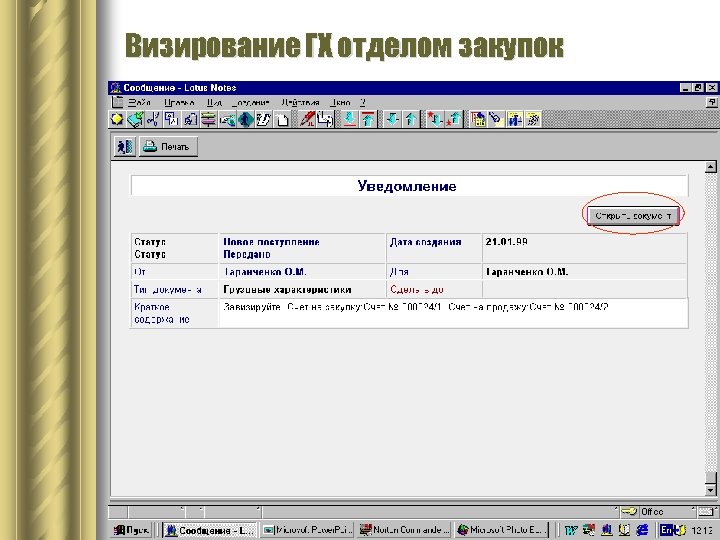720x540 pixels.
Task: Click the scissors cut icon
Action: pyautogui.click(x=153, y=119)
